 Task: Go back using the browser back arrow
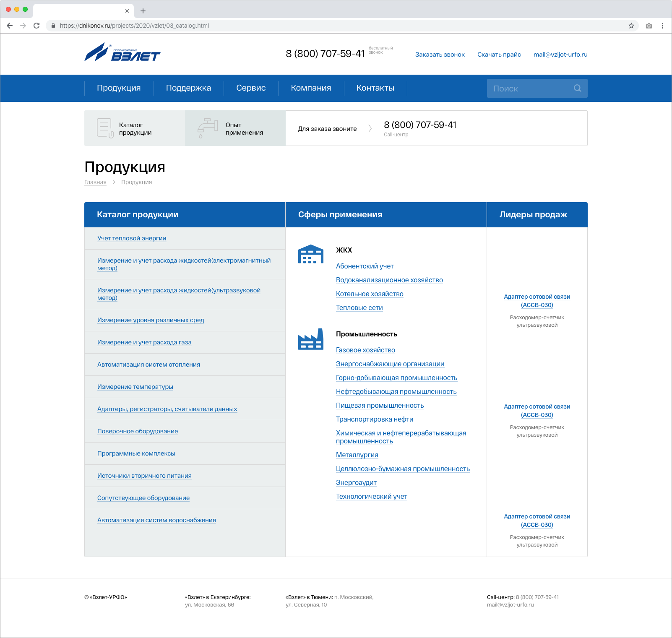(10, 26)
